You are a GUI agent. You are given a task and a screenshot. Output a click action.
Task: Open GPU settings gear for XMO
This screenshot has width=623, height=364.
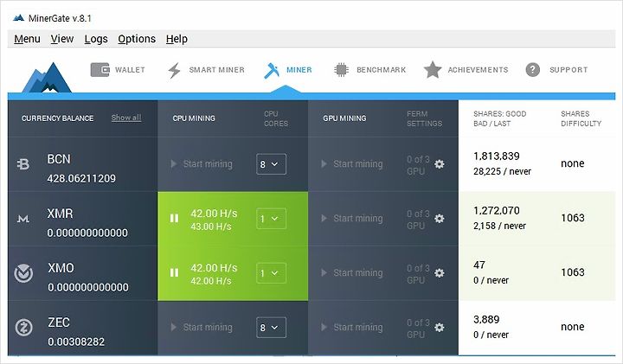click(x=439, y=272)
